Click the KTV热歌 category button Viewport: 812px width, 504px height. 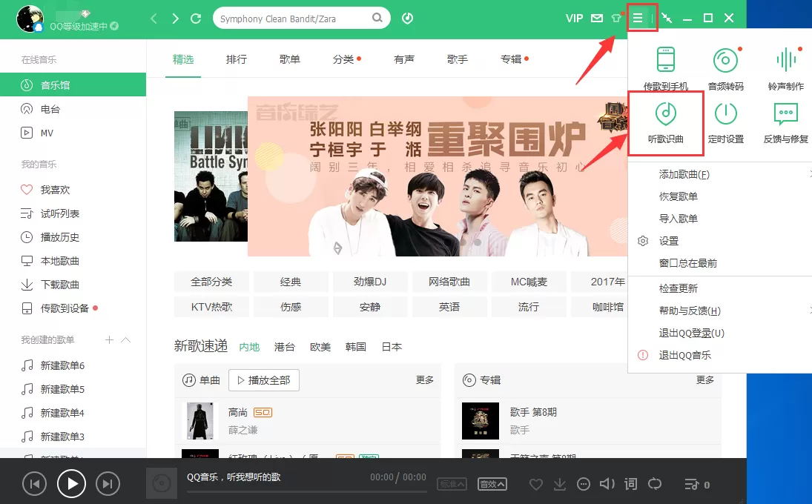point(212,307)
